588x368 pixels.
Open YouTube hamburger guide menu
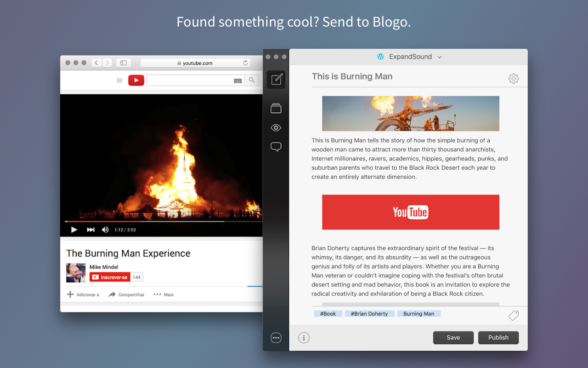[x=119, y=80]
